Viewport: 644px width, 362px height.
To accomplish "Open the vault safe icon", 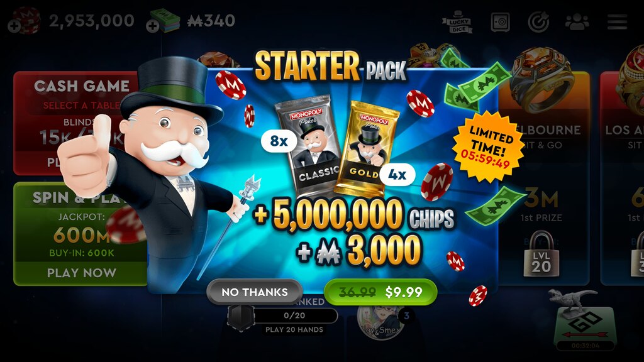I will pyautogui.click(x=500, y=22).
